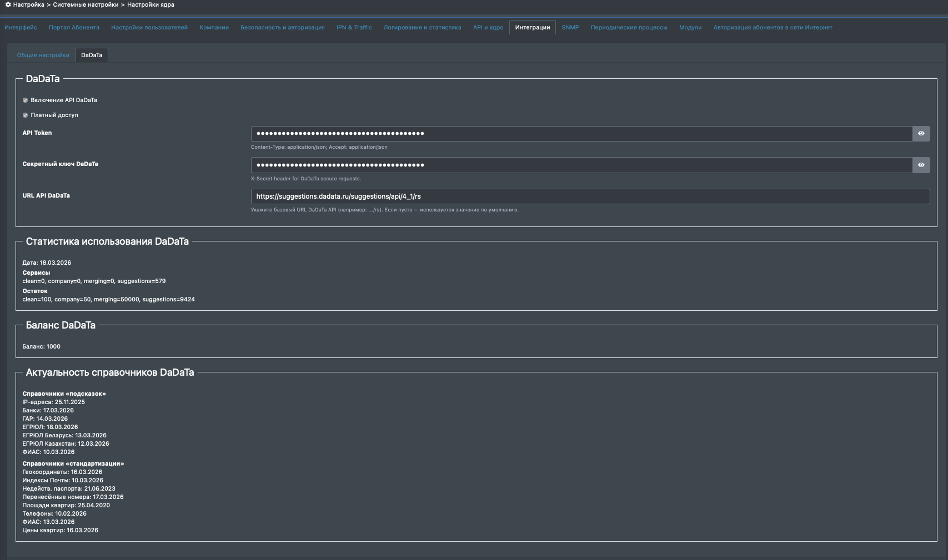Viewport: 948px width, 560px height.
Task: Switch to 'Логирование и статистика' tab
Action: (422, 27)
